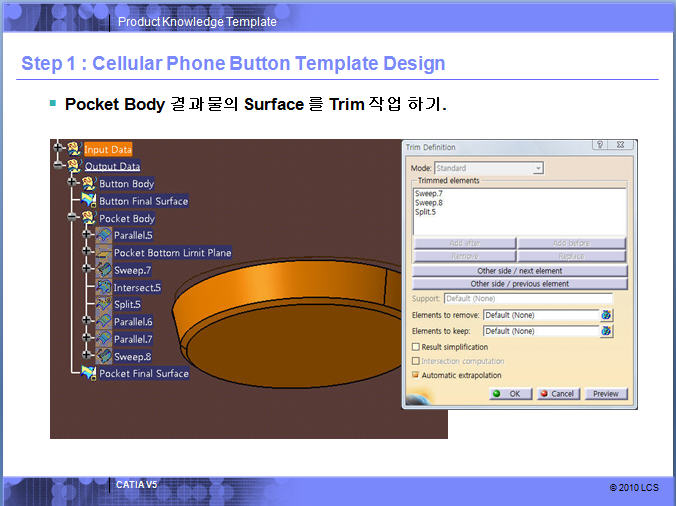
Task: Select the Pocket Final Surface icon
Action: pos(88,373)
